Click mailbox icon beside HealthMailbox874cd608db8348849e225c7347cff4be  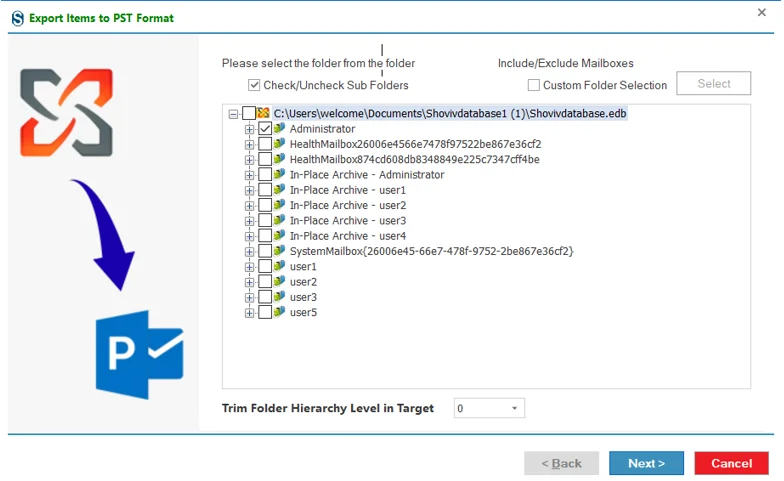coord(280,159)
